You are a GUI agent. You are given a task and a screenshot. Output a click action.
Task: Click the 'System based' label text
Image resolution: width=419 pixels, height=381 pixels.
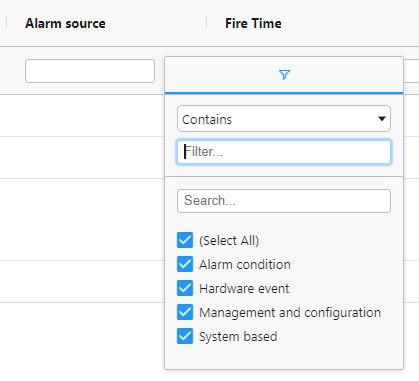(238, 337)
